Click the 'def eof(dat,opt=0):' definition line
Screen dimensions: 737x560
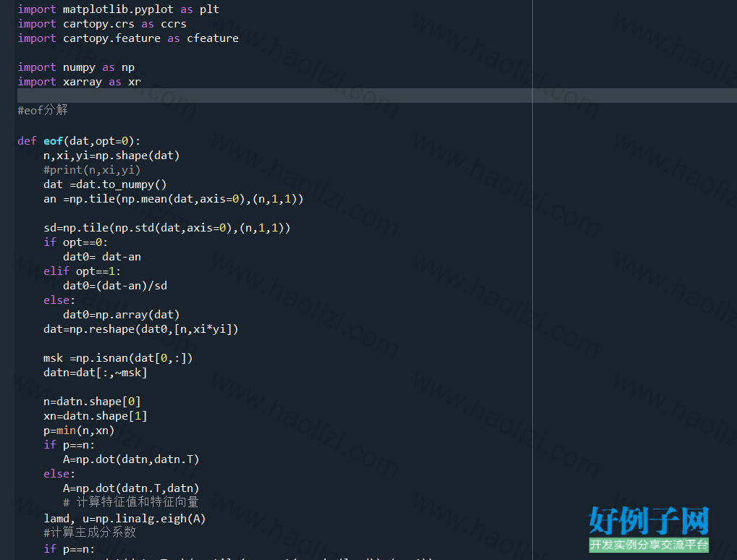tap(79, 141)
